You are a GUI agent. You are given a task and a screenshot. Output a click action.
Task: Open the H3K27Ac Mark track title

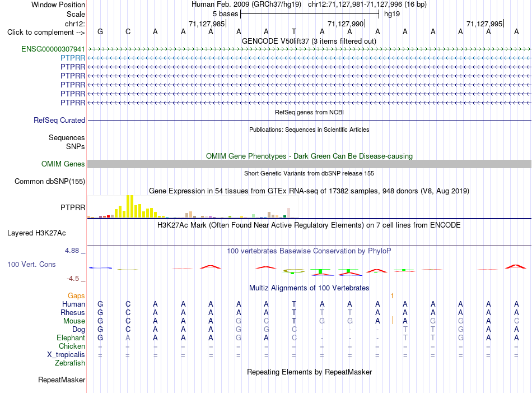(x=309, y=225)
